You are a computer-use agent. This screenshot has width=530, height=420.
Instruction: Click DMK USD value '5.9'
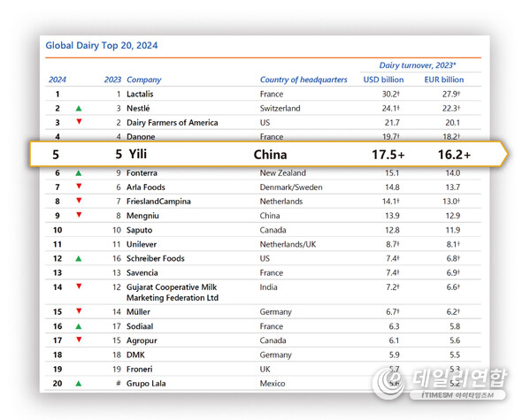click(x=394, y=355)
